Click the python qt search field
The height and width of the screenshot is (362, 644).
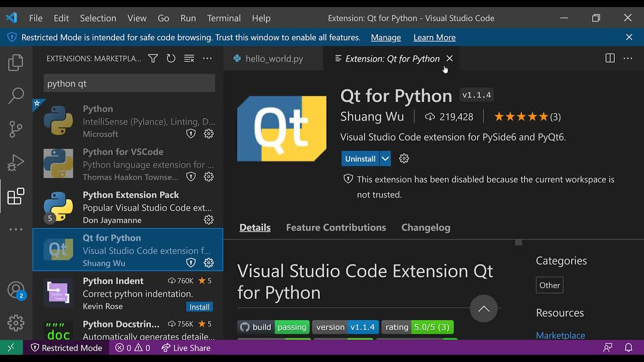(x=129, y=83)
